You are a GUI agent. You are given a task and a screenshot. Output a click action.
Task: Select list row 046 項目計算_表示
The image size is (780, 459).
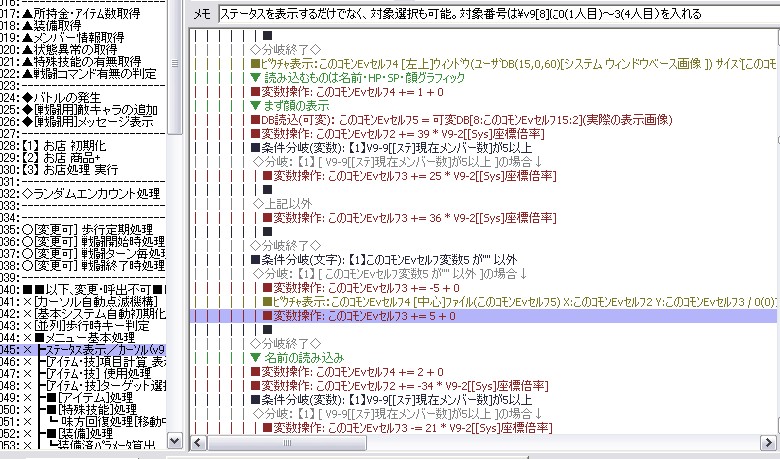point(83,362)
